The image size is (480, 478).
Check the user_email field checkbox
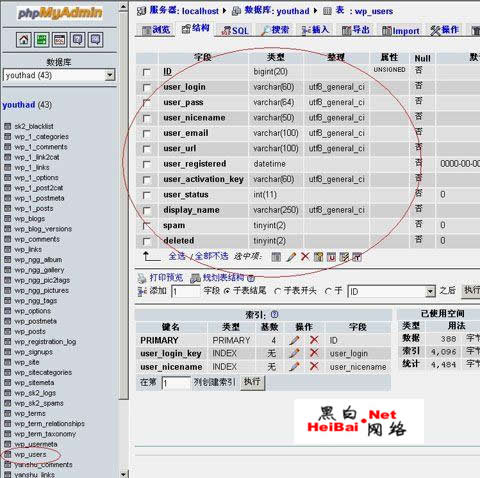tap(146, 134)
